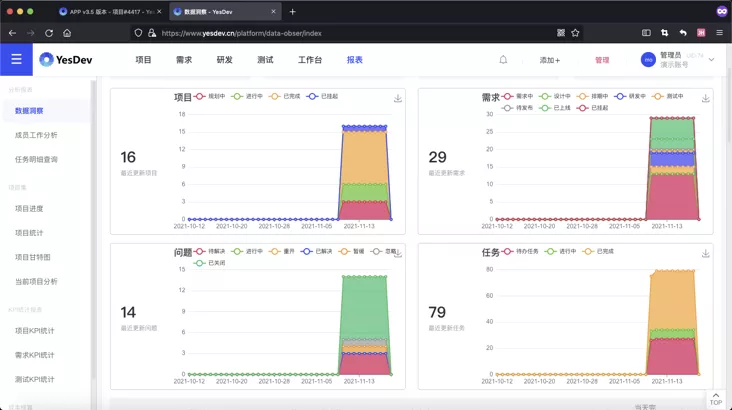Open the 添加+ menu

(549, 60)
